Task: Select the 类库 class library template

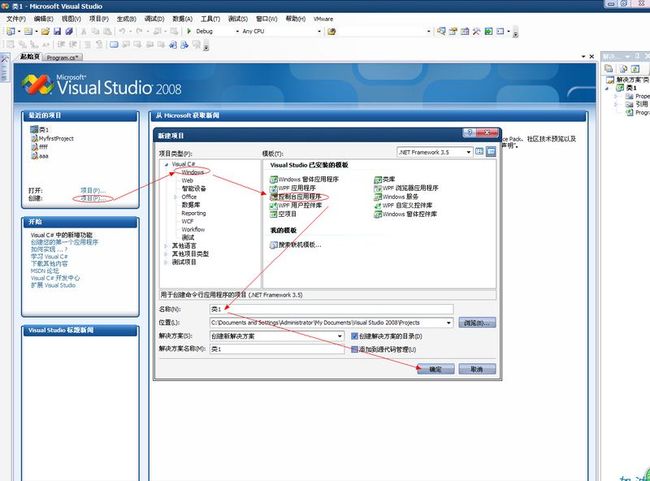Action: (x=385, y=180)
